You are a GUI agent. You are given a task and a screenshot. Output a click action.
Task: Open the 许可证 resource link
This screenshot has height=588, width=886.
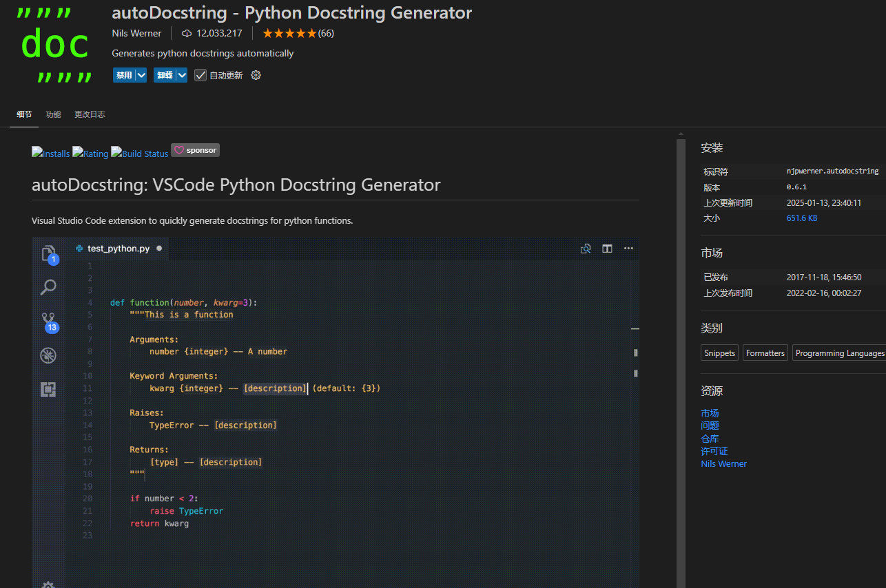pos(714,451)
